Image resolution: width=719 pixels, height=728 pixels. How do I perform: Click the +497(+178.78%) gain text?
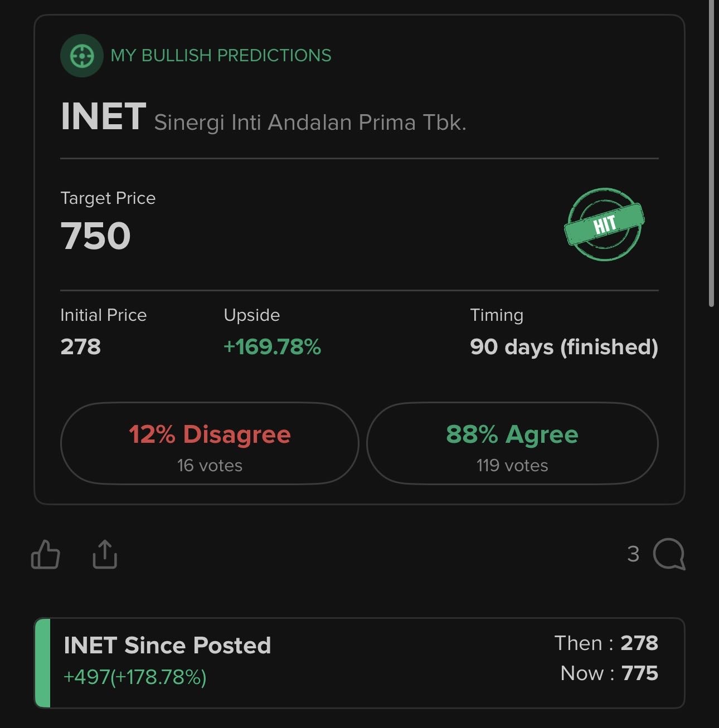[x=135, y=677]
